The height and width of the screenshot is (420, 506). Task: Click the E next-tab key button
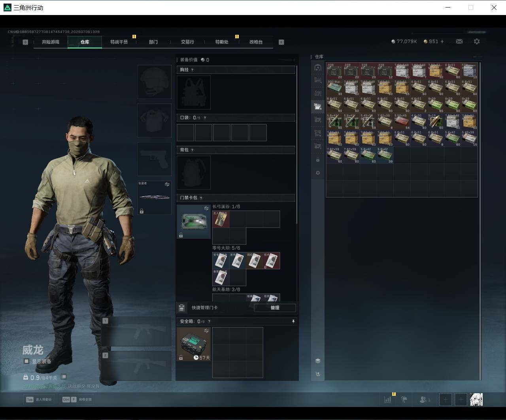(x=281, y=42)
